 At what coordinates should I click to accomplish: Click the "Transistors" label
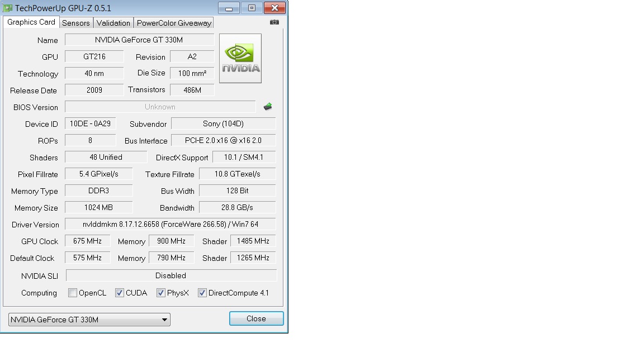[146, 89]
